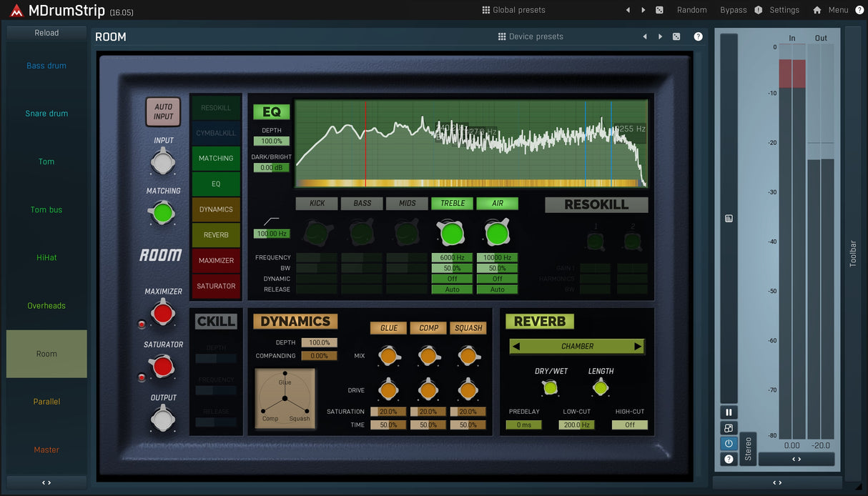Enable the Kick EQ band
The image size is (868, 496).
317,204
